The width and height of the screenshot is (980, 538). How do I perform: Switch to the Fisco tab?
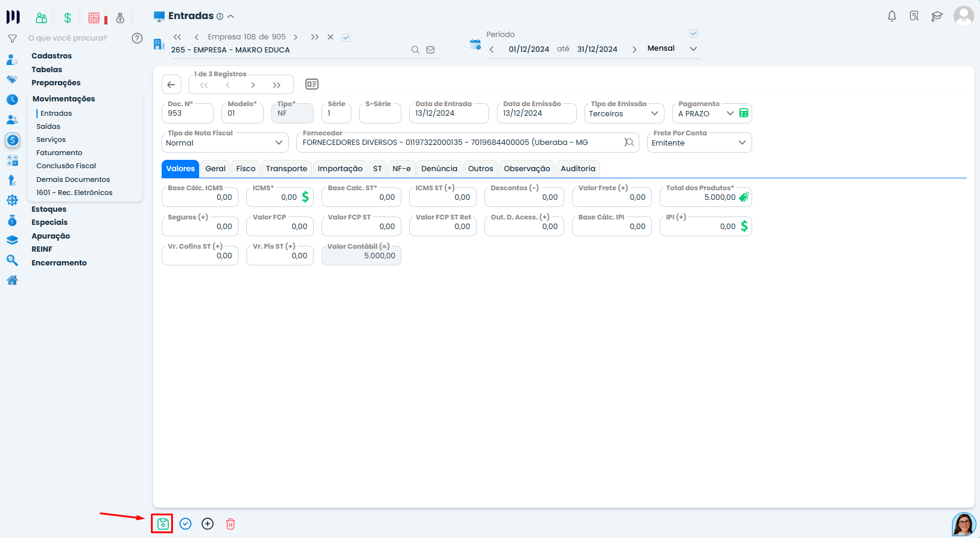tap(246, 169)
